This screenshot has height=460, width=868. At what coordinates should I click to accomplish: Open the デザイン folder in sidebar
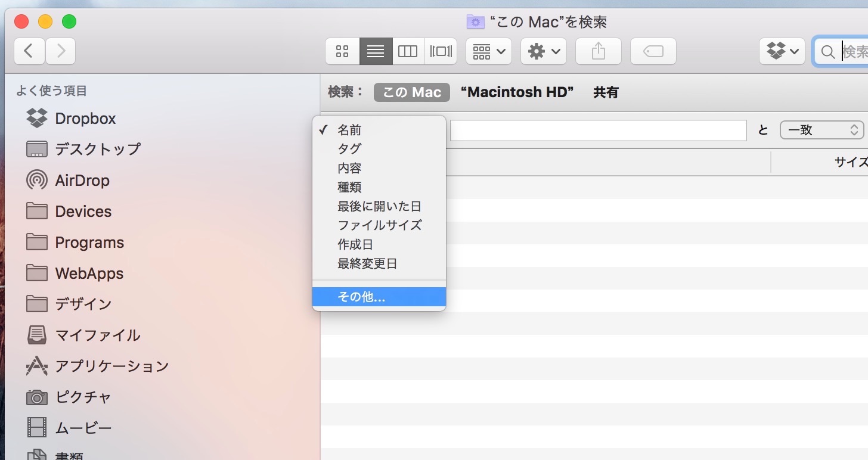[x=69, y=304]
